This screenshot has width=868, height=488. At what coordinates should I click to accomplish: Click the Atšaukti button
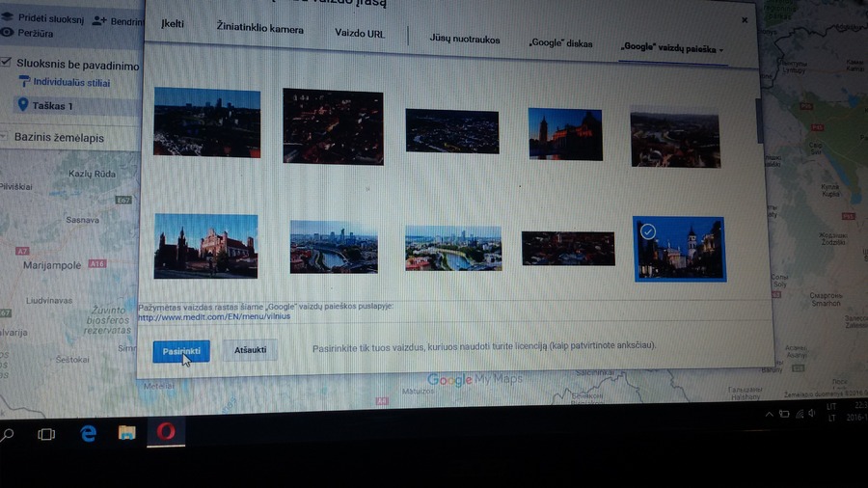pyautogui.click(x=250, y=350)
